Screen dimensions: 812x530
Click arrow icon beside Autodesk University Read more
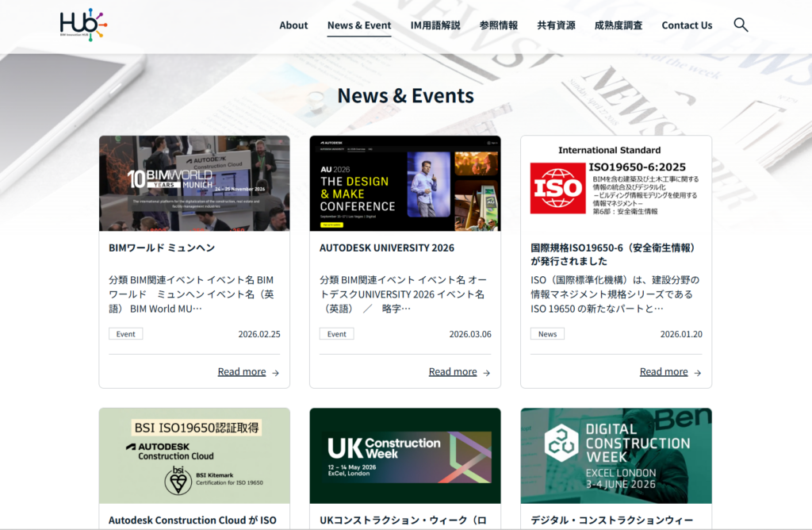(487, 373)
